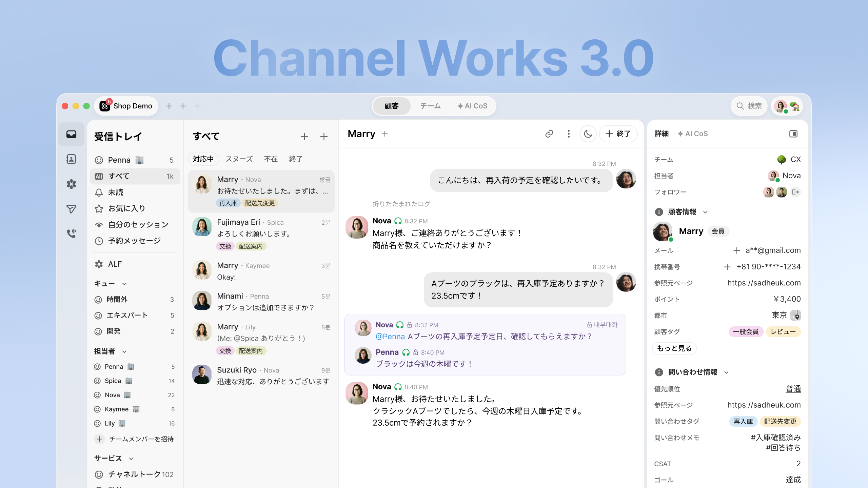Open the 時間外 queue
This screenshot has width=868, height=488.
135,300
